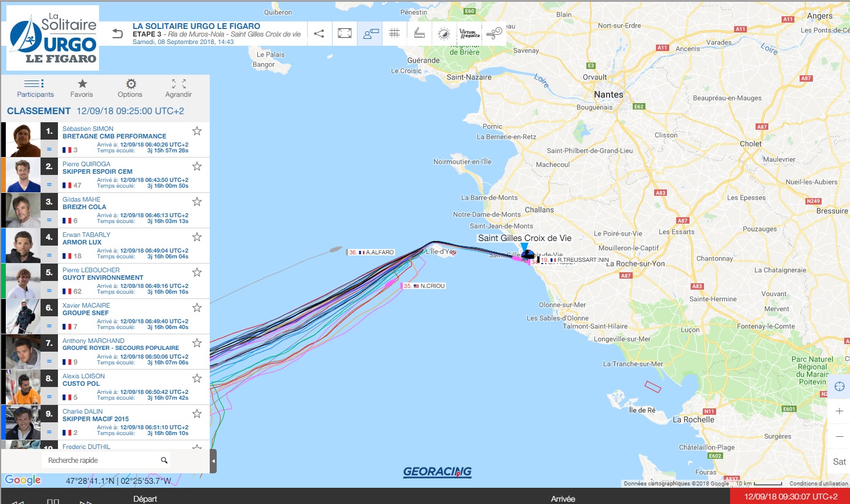This screenshot has width=850, height=504.
Task: Click GUYOT ENVIRONNEMENT boat name
Action: [103, 277]
